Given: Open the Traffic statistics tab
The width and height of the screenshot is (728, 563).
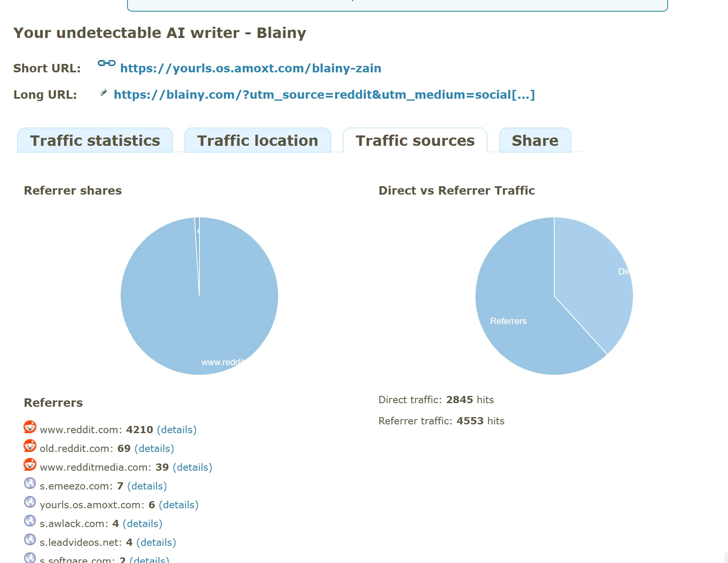Looking at the screenshot, I should pyautogui.click(x=95, y=140).
